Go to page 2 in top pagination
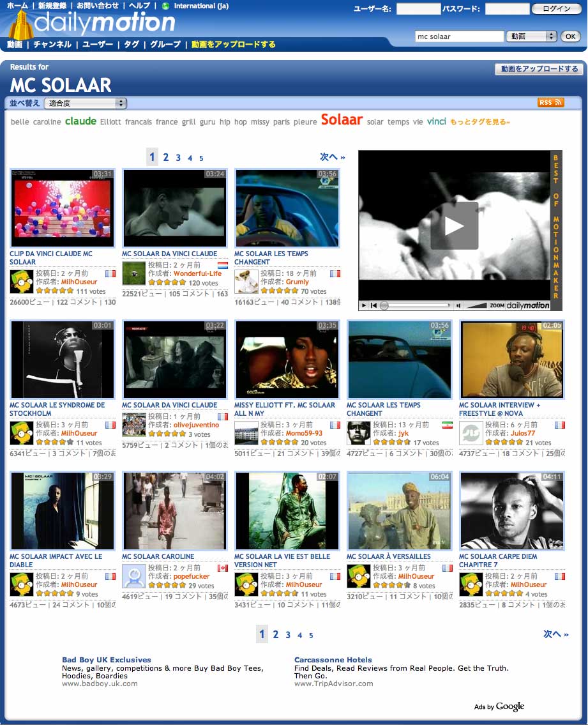This screenshot has width=588, height=725. point(165,157)
